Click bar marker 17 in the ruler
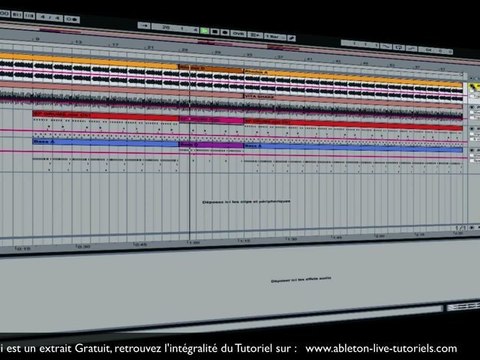Image resolution: width=480 pixels, height=360 pixels. click(115, 45)
